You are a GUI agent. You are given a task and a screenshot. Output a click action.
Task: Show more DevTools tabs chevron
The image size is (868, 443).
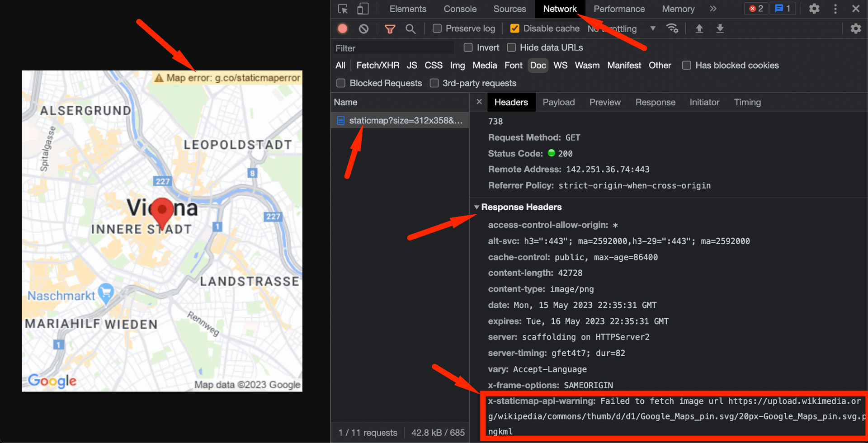click(x=713, y=9)
